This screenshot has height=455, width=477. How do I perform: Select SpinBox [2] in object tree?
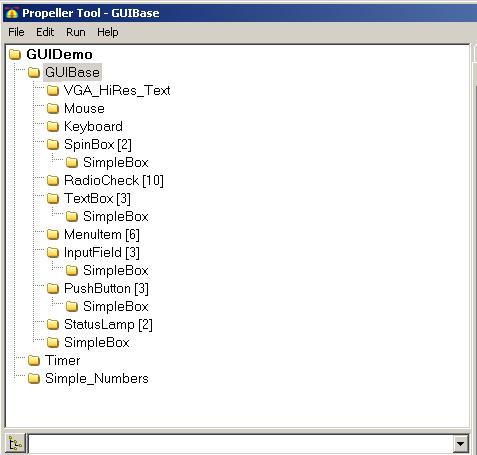[x=98, y=144]
